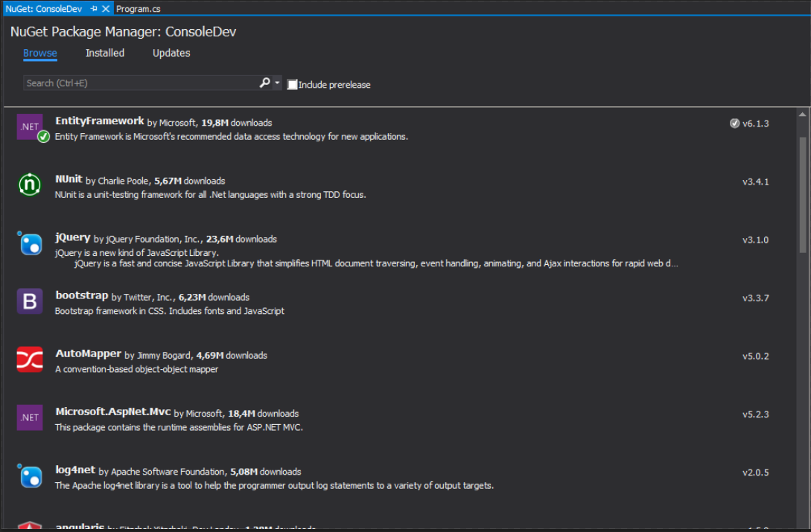Click the NUnit package logo icon
Viewport: 811px width, 532px height.
pos(30,185)
